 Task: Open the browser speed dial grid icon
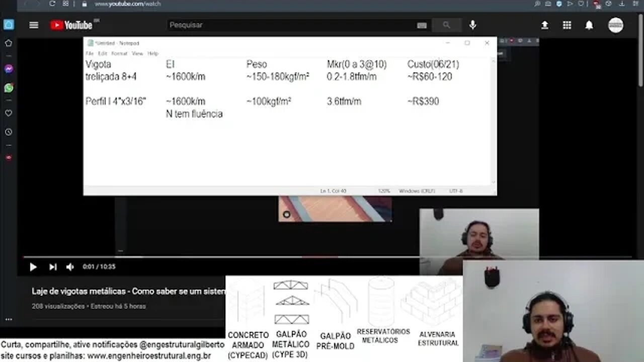click(x=66, y=4)
